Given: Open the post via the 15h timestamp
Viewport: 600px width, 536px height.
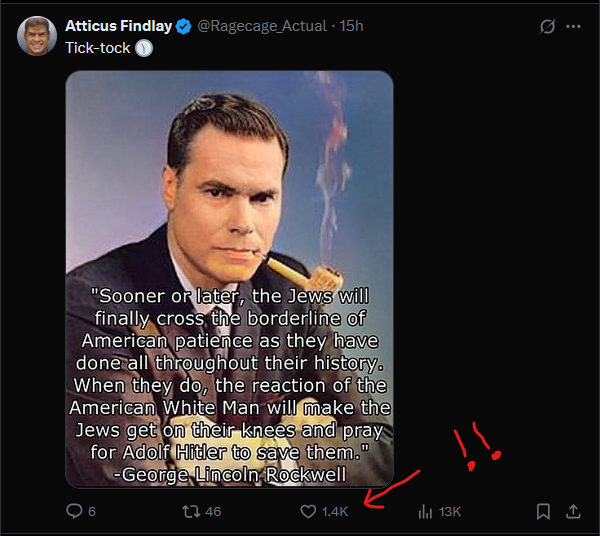Looking at the screenshot, I should (x=351, y=26).
